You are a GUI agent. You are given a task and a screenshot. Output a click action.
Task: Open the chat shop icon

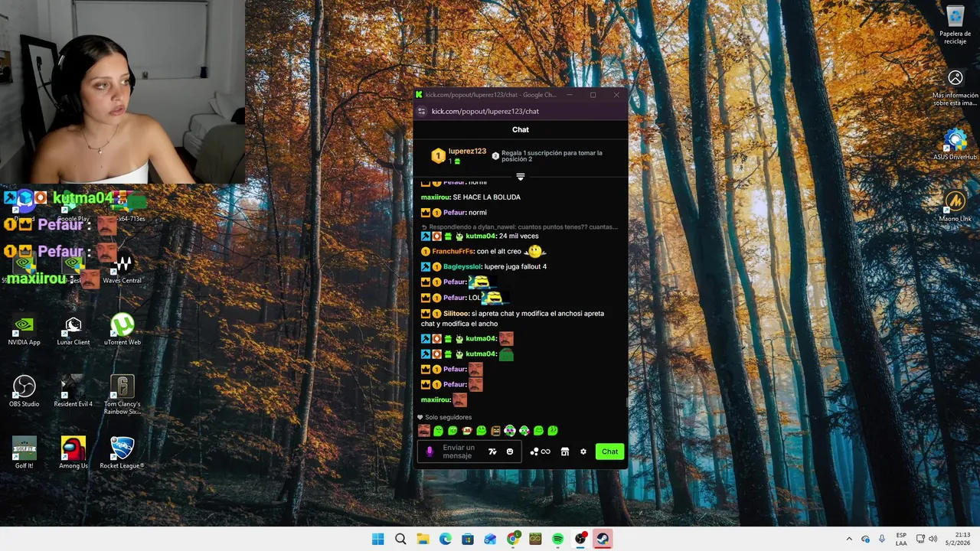pyautogui.click(x=565, y=452)
